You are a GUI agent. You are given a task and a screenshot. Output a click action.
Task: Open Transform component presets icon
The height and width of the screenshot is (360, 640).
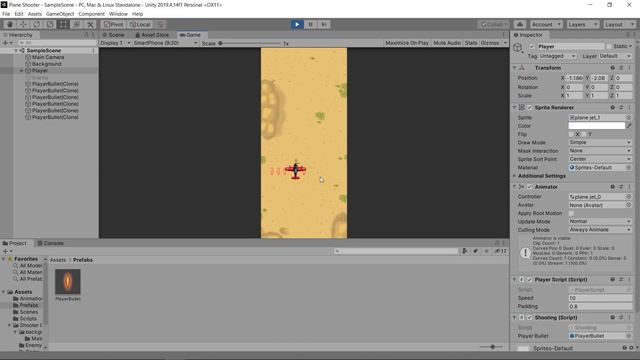(621, 68)
